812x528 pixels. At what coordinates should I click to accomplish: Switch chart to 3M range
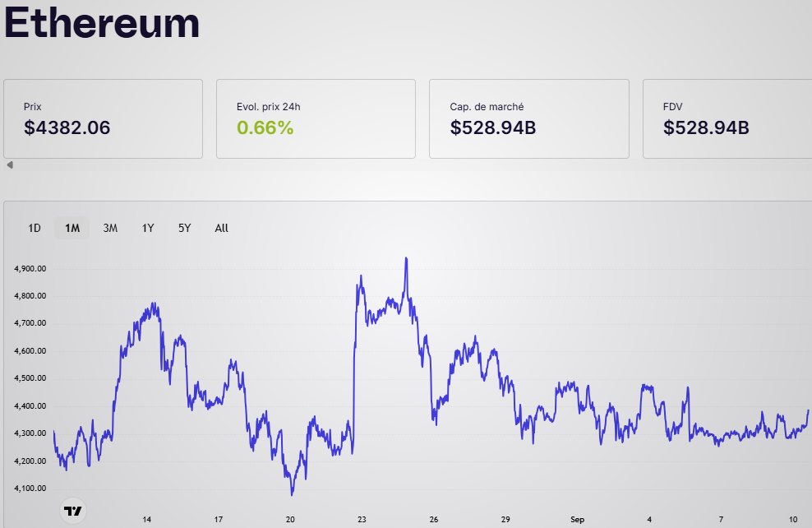110,228
